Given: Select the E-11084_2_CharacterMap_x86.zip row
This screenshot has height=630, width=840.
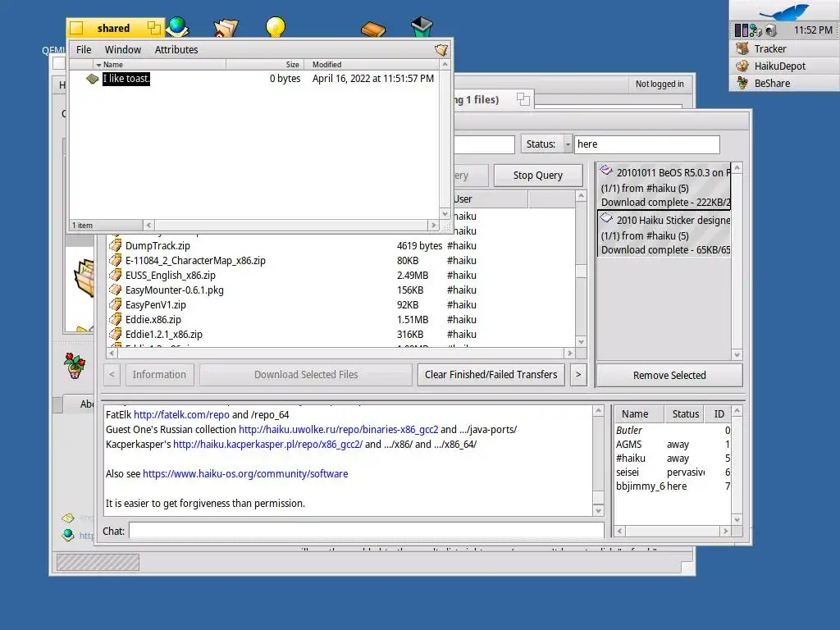Looking at the screenshot, I should [x=340, y=260].
